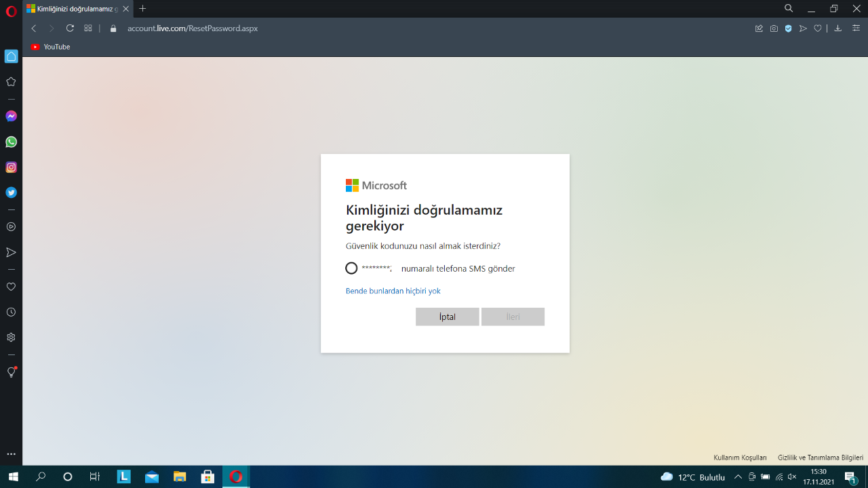Select the SMS gönder radio option
Image resolution: width=868 pixels, height=488 pixels.
351,268
